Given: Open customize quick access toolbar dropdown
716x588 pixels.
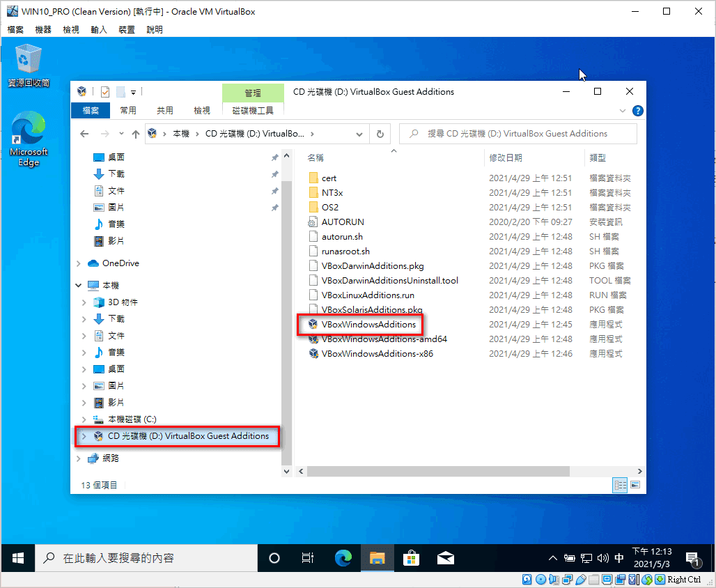Looking at the screenshot, I should tap(133, 92).
